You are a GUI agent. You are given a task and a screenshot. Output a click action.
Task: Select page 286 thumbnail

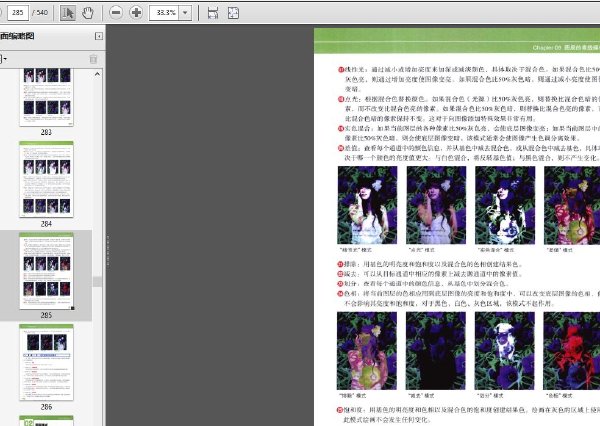tap(46, 362)
